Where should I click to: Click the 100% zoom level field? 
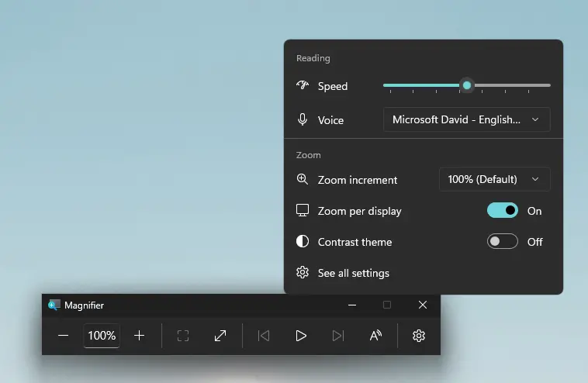point(102,336)
